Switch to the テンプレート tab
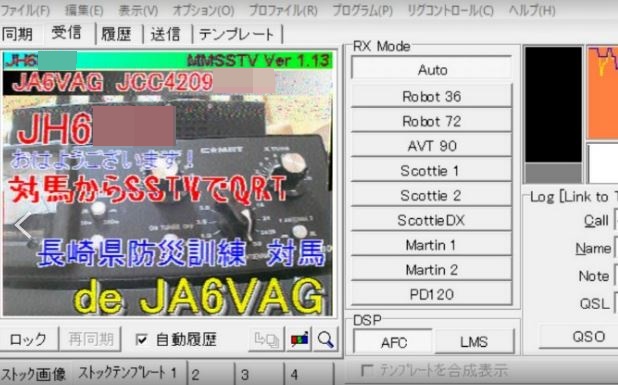 coord(236,34)
